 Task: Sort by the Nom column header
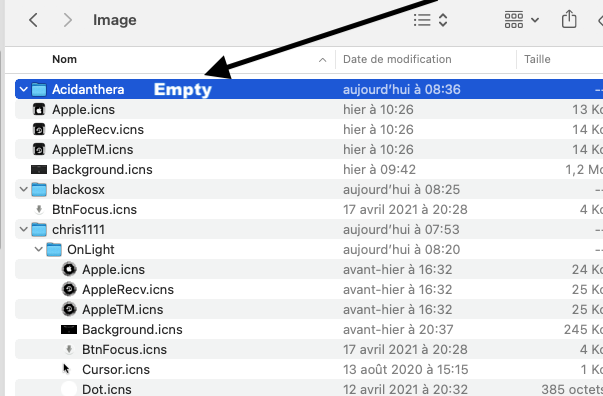pos(65,59)
